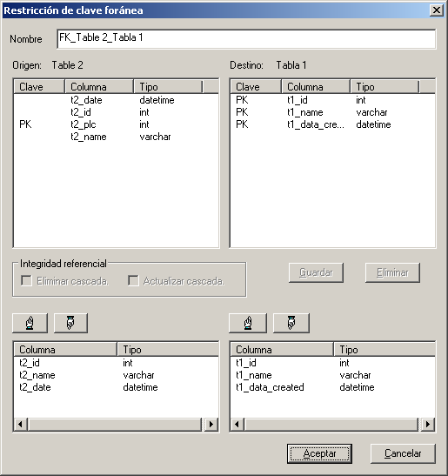Close the Restricción de clave foránea dialog
Screen dimensions: 448x476
point(437,10)
